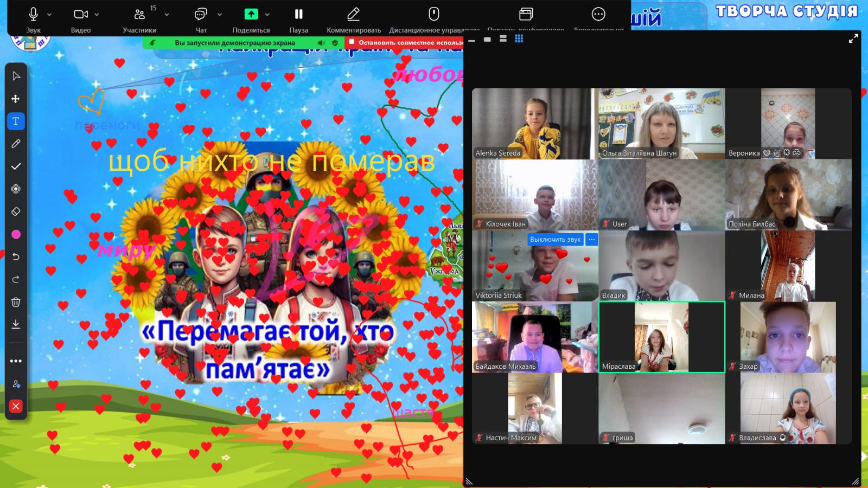
Task: Select the Владик video tile
Action: 662,266
